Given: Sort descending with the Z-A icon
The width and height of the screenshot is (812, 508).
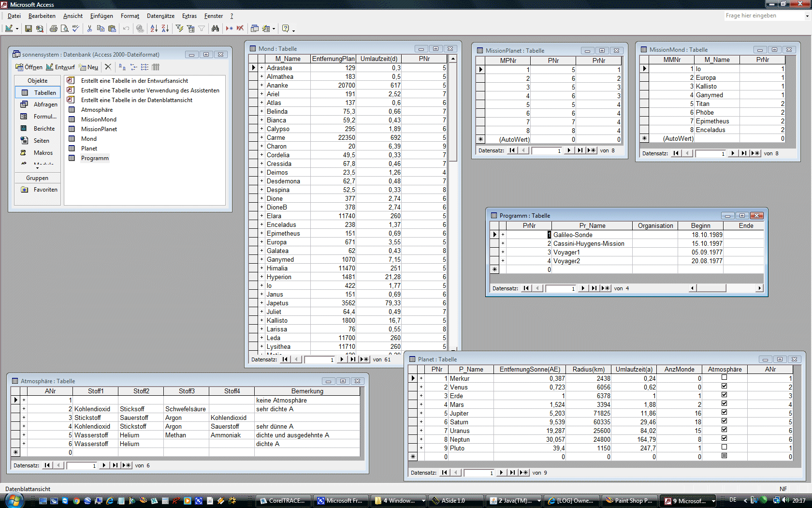Looking at the screenshot, I should click(165, 29).
